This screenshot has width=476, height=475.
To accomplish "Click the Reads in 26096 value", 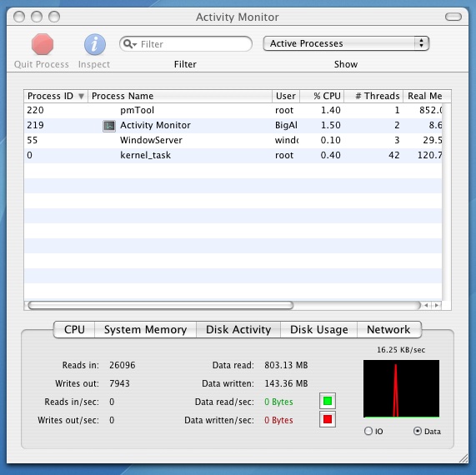I will 123,365.
